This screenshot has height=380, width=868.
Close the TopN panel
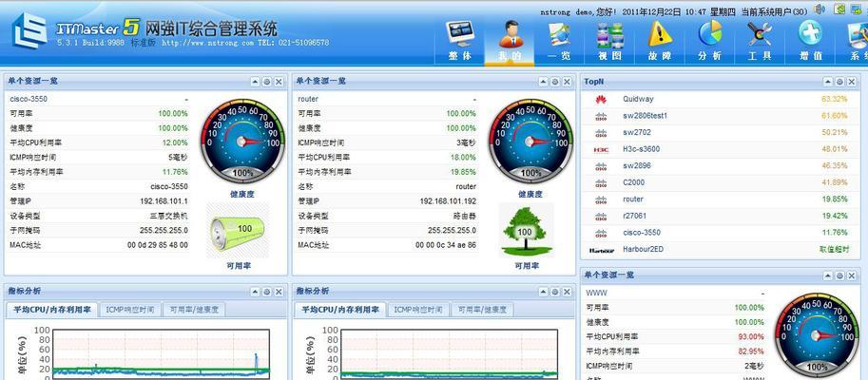pos(852,82)
